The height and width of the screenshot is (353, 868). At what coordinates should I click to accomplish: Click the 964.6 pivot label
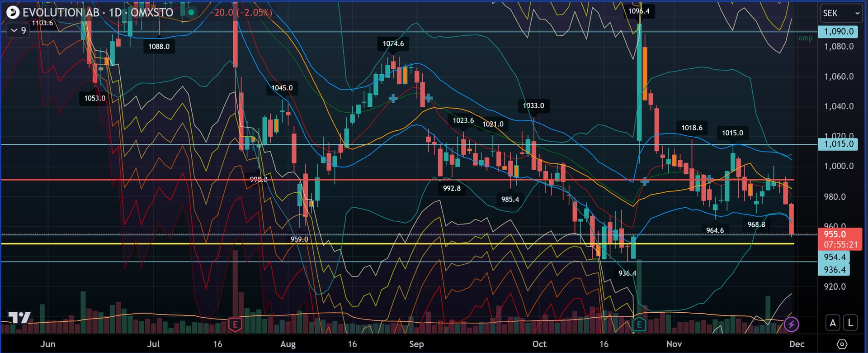(x=715, y=230)
